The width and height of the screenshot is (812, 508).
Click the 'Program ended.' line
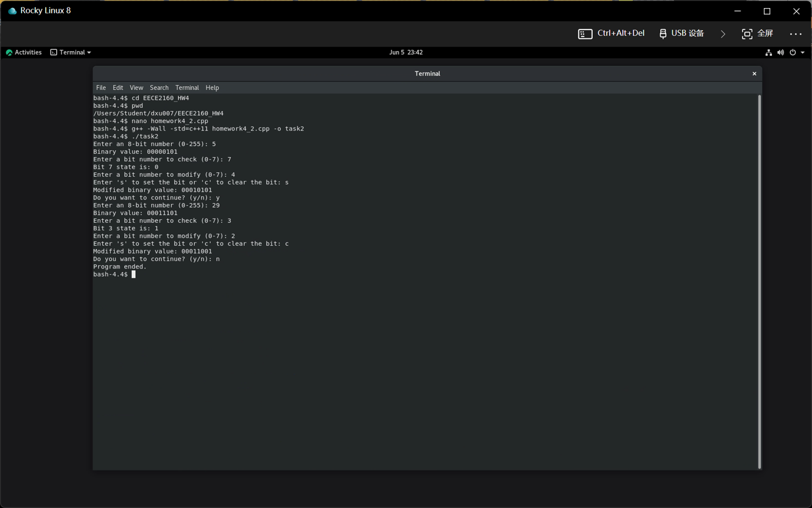coord(120,267)
